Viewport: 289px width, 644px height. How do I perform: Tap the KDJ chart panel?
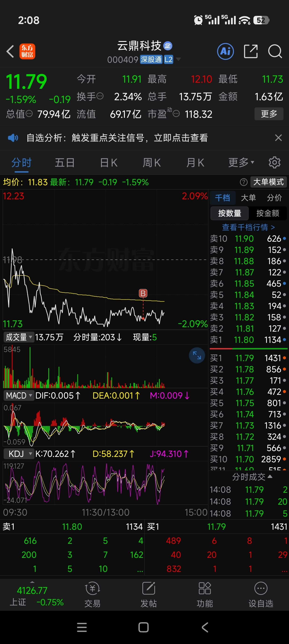tap(105, 483)
